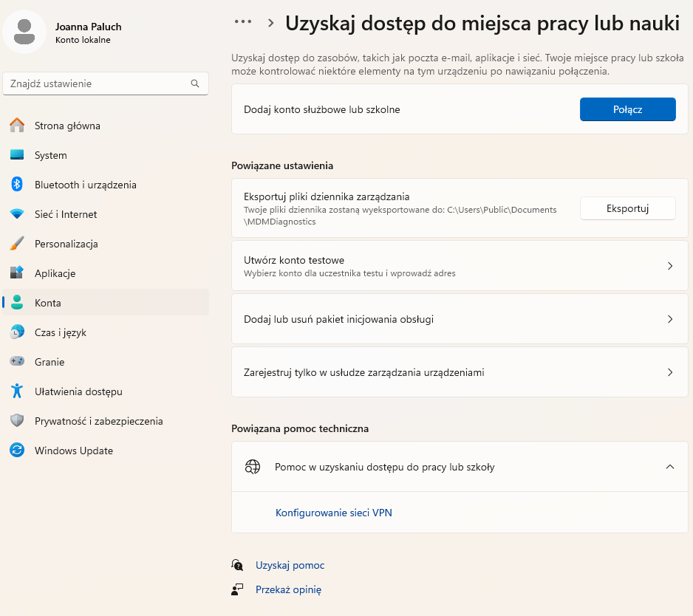The height and width of the screenshot is (616, 693).
Task: Click the globe help icon
Action: pyautogui.click(x=253, y=467)
